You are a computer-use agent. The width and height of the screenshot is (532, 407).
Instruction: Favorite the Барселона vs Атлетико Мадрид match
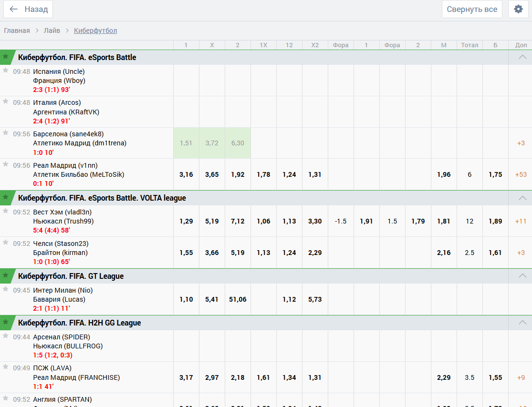pyautogui.click(x=6, y=133)
